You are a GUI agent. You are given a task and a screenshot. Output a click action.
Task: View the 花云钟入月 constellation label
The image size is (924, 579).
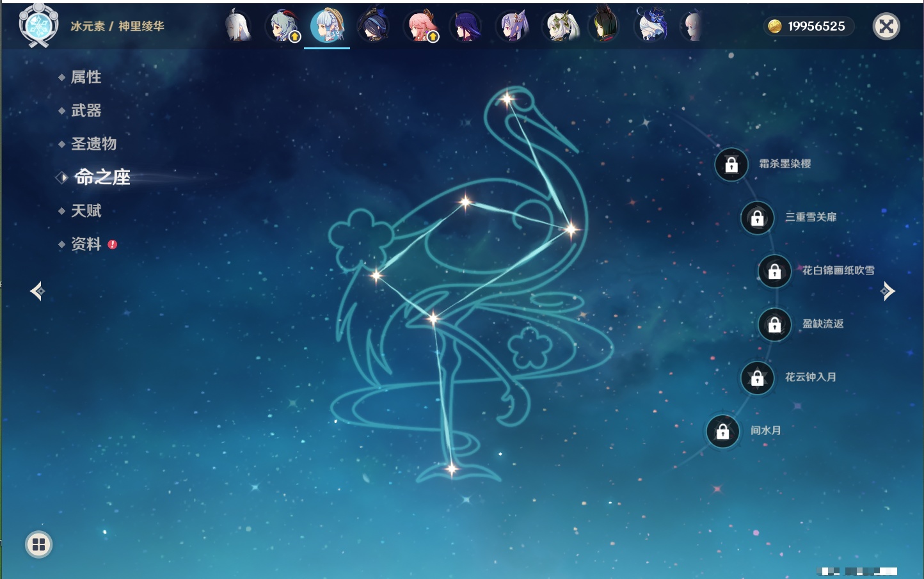coord(811,377)
